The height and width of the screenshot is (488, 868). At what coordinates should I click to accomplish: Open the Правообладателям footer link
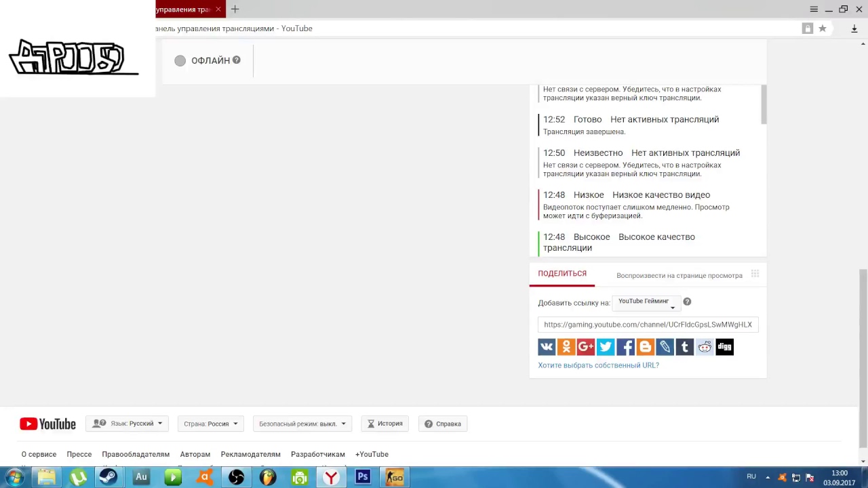click(136, 454)
